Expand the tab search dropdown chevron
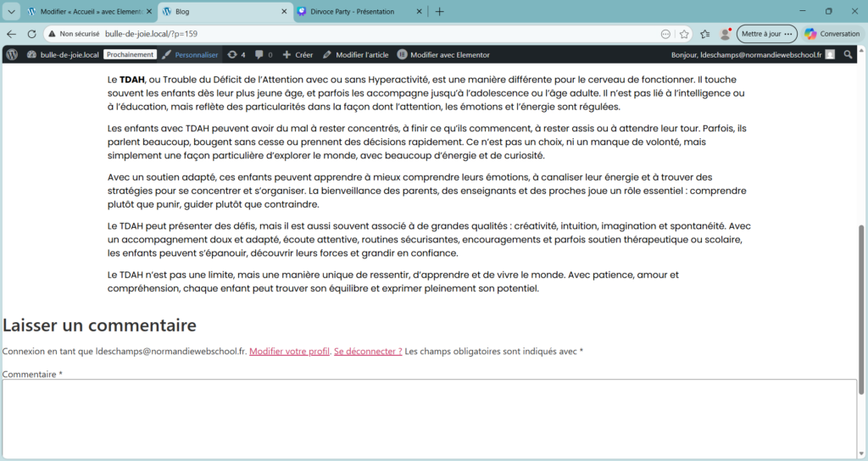This screenshot has width=868, height=461. [x=11, y=12]
